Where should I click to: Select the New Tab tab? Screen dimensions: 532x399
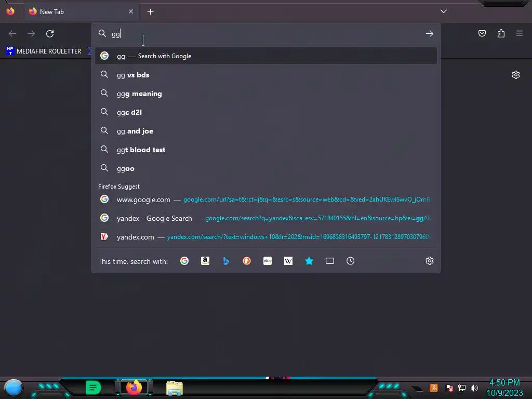[81, 12]
